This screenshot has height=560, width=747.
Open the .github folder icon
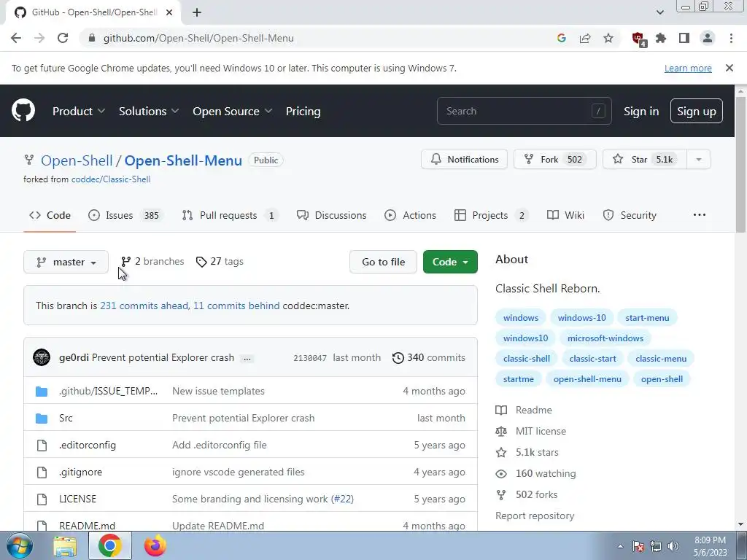click(42, 392)
